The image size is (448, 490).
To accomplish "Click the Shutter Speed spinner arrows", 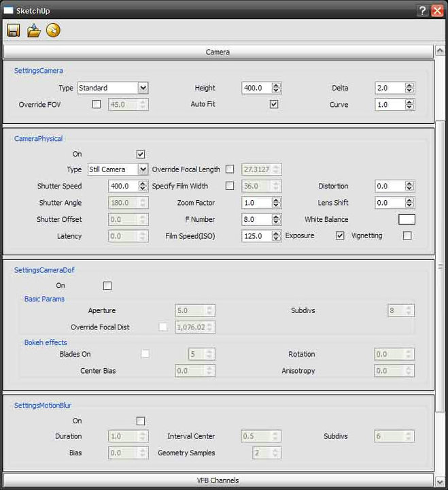I will (x=143, y=186).
